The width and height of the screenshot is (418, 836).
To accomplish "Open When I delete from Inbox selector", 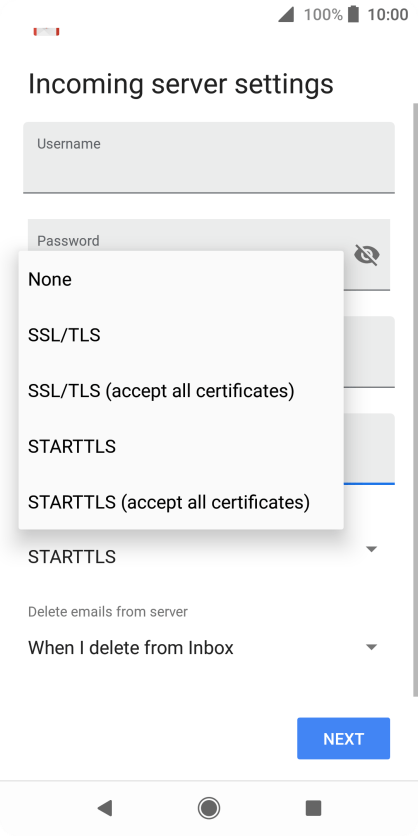I will point(205,648).
